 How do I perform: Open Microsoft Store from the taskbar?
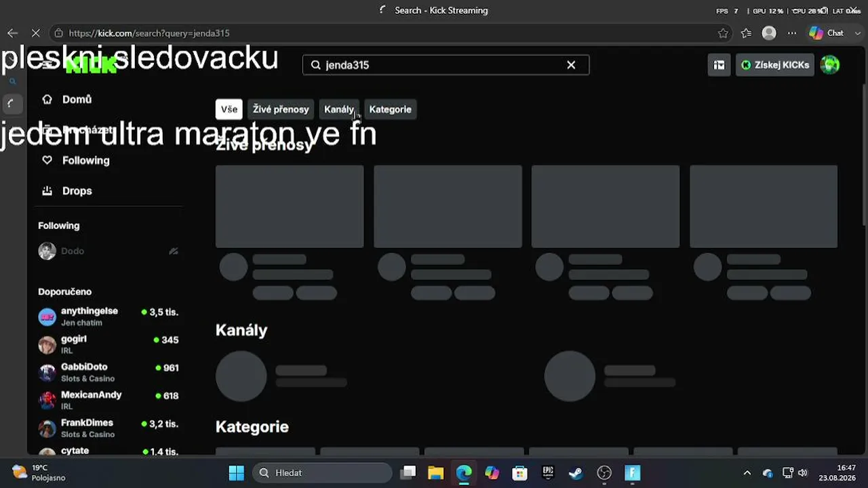coord(519,473)
